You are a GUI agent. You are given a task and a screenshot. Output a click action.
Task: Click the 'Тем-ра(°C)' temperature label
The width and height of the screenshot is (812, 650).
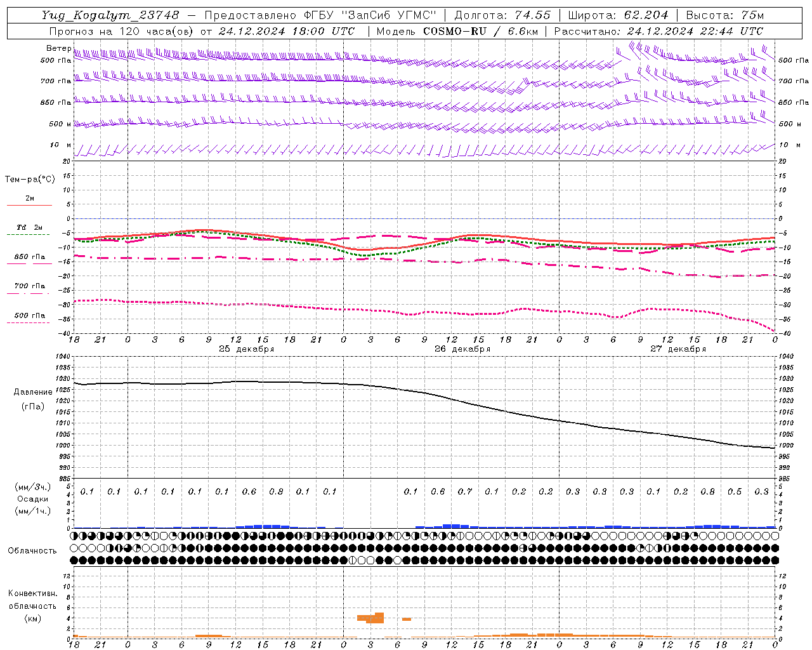[x=30, y=180]
